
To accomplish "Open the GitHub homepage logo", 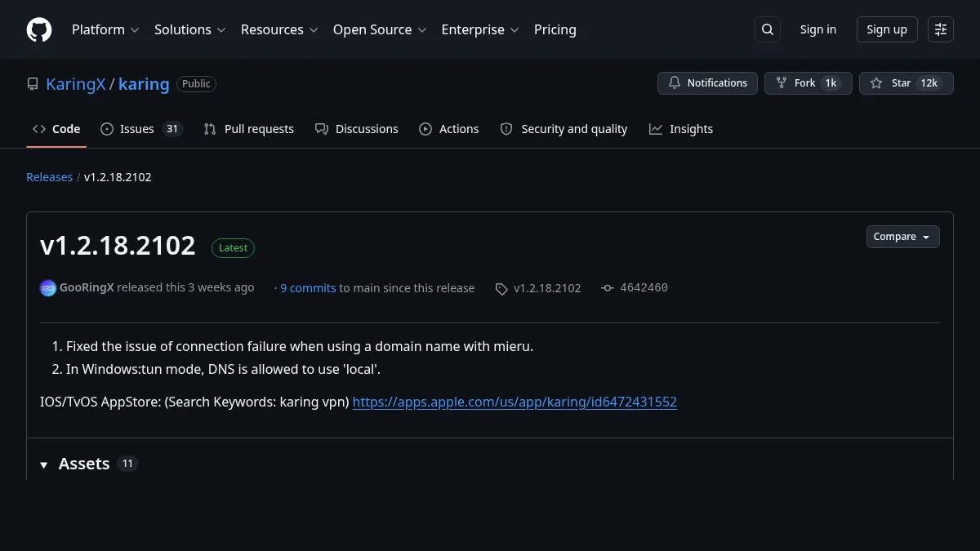I will pyautogui.click(x=39, y=29).
